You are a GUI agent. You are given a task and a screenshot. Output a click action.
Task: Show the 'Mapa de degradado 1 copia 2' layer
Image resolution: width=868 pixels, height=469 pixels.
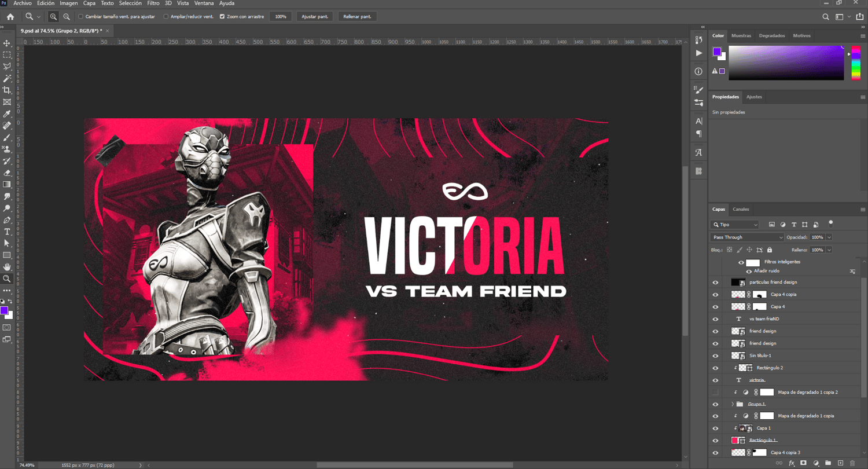[x=715, y=393]
